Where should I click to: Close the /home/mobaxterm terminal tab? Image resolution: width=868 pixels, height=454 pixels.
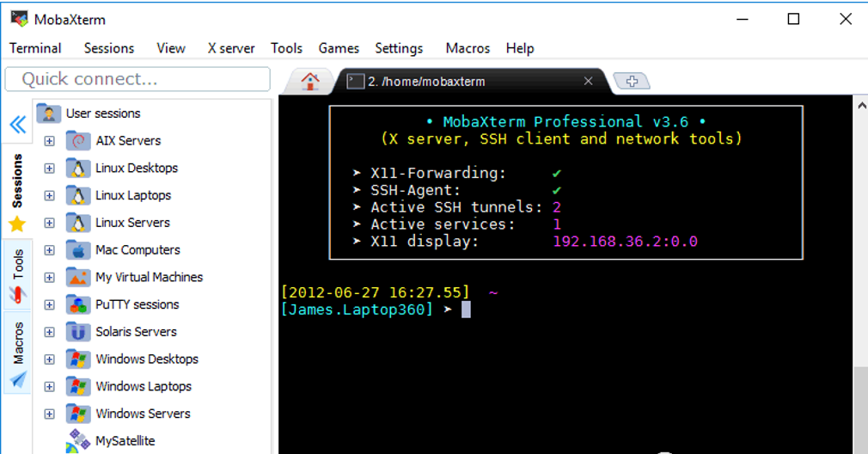click(588, 81)
